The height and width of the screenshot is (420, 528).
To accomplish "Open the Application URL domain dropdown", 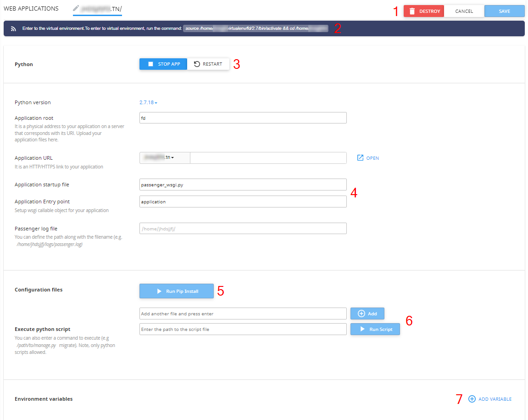I will (164, 158).
